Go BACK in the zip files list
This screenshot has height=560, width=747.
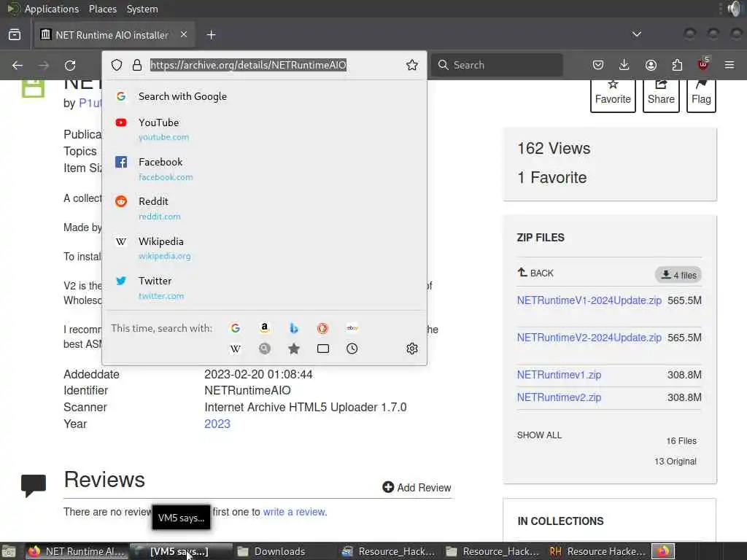(535, 273)
